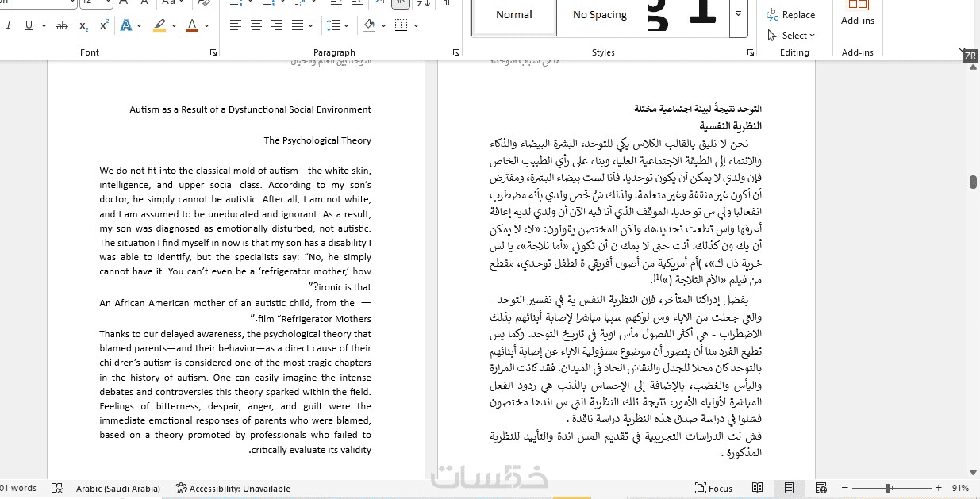Apply superscript formatting
This screenshot has height=499, width=980.
(104, 25)
